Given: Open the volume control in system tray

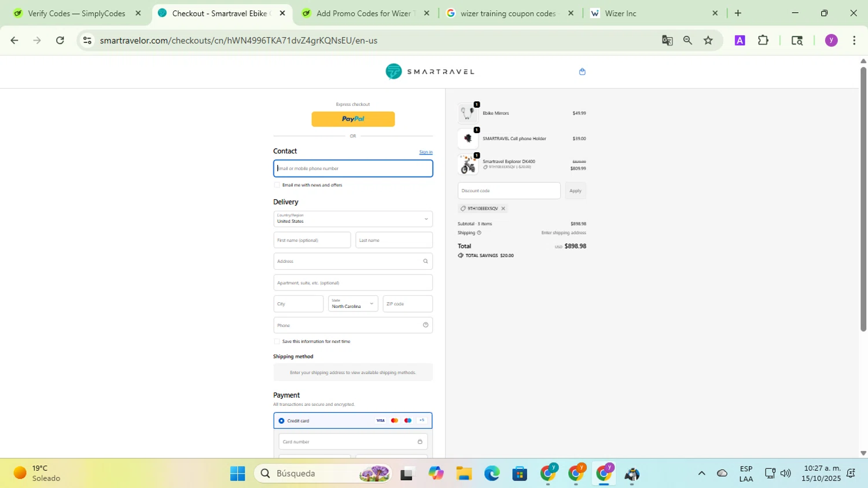Looking at the screenshot, I should [x=785, y=474].
